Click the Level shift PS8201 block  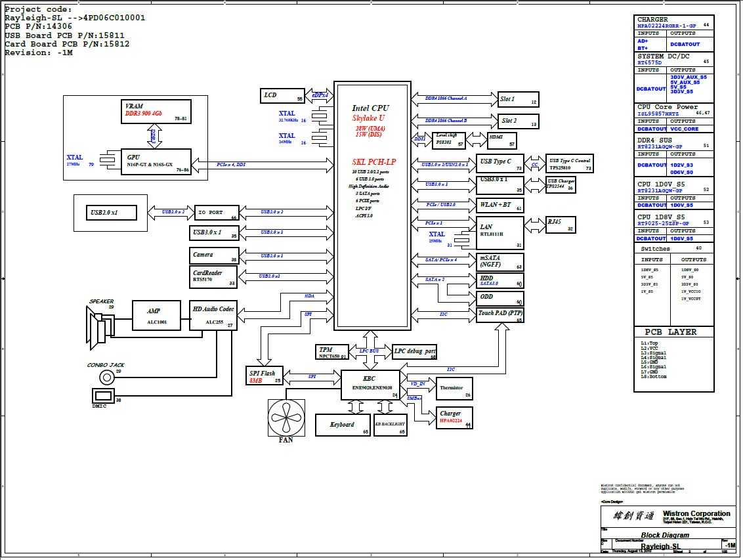click(x=449, y=140)
